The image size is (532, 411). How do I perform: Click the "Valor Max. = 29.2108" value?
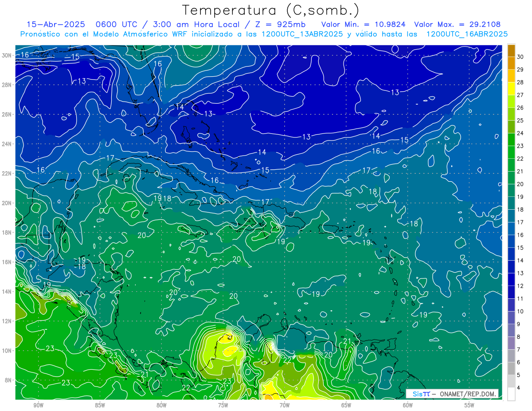coord(457,24)
